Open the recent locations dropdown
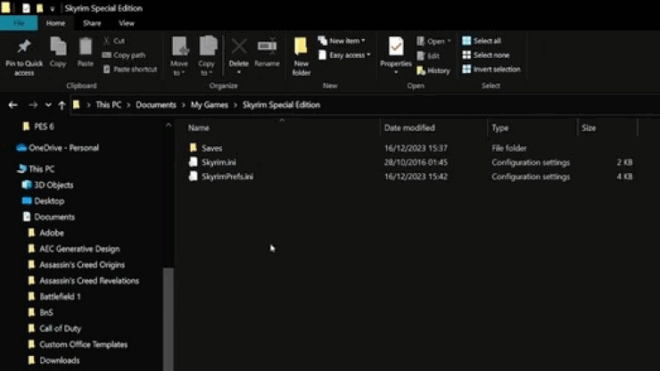The width and height of the screenshot is (660, 371). (x=48, y=105)
